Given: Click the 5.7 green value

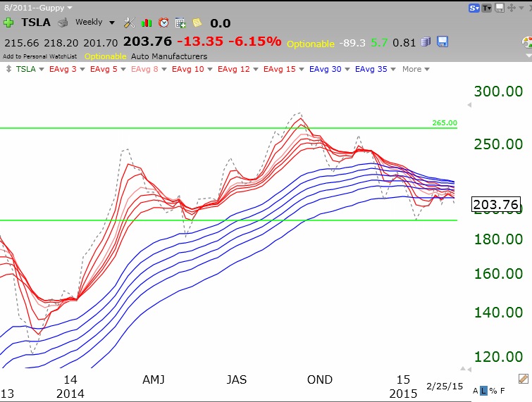Looking at the screenshot, I should point(379,43).
